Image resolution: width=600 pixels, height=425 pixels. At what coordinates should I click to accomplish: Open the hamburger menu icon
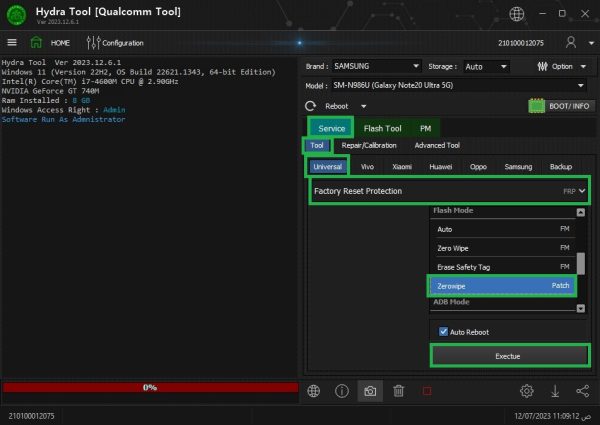tap(12, 42)
